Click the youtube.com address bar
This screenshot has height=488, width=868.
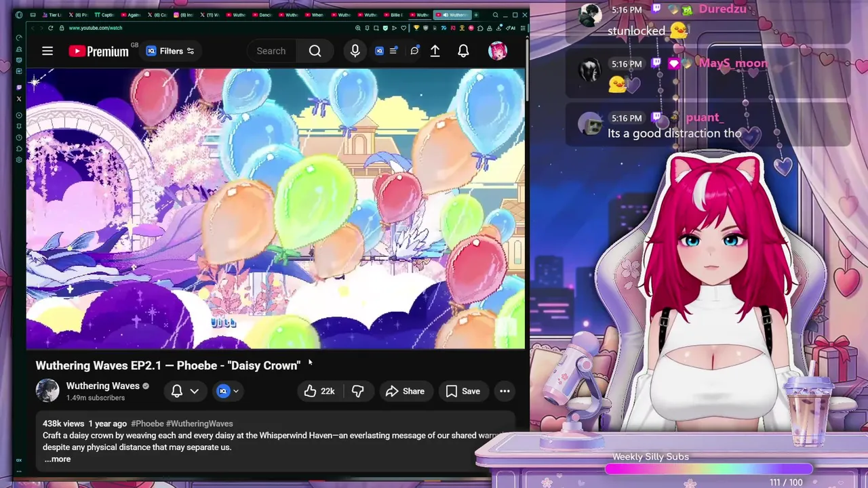[96, 28]
